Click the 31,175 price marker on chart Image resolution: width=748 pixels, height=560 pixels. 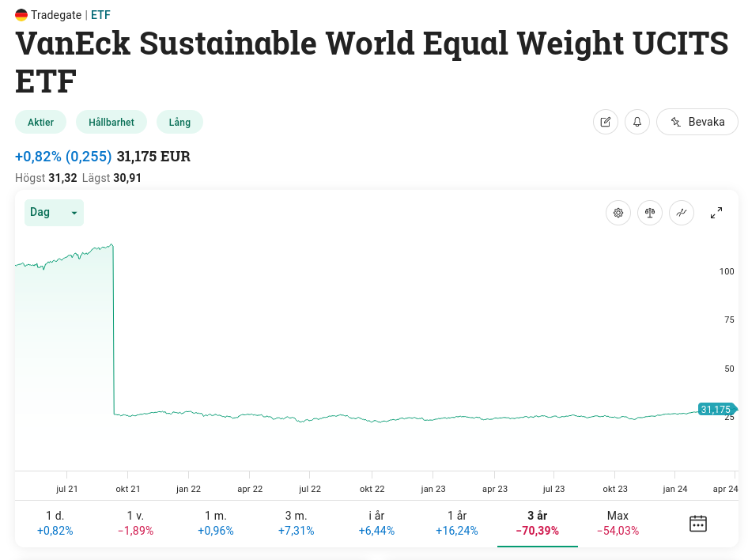tap(716, 409)
